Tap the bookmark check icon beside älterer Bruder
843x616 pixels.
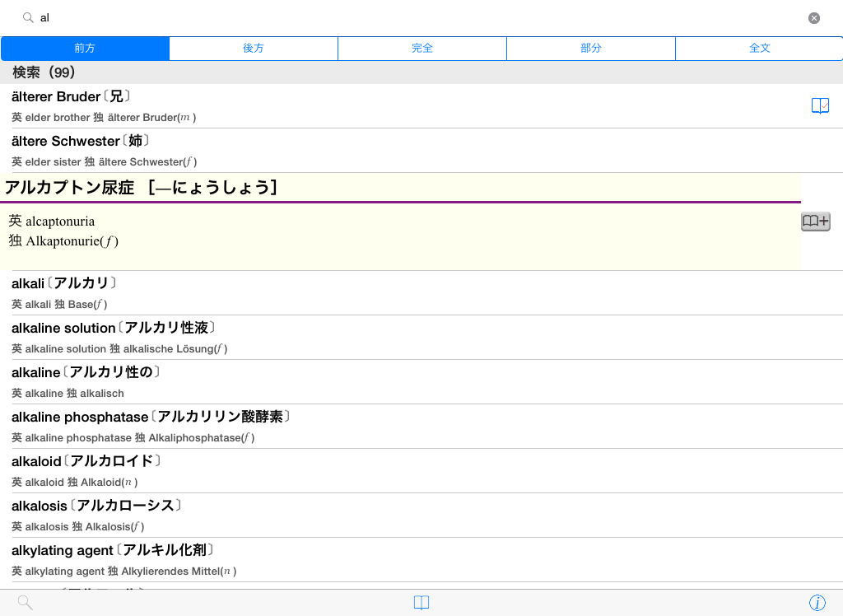(820, 106)
